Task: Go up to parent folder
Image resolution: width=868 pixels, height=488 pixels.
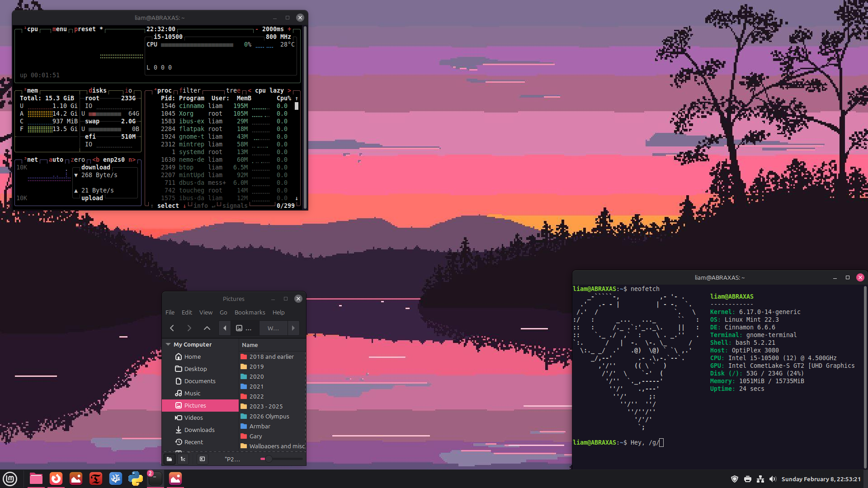Action: click(207, 328)
